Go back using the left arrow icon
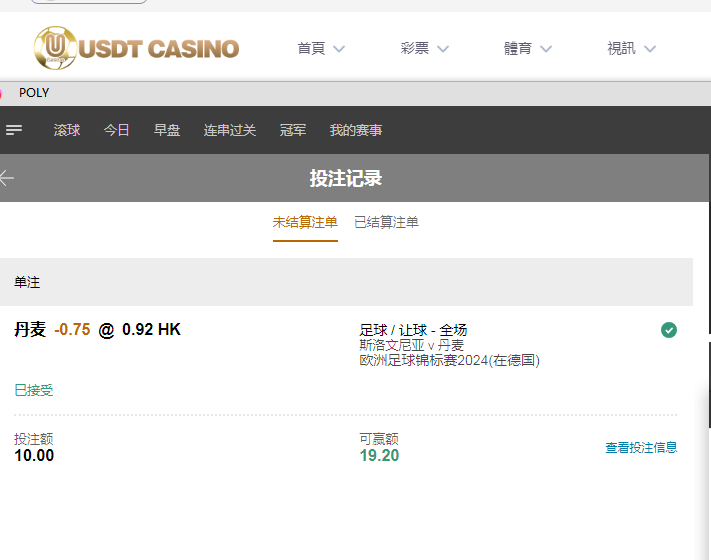This screenshot has height=560, width=711. [7, 178]
